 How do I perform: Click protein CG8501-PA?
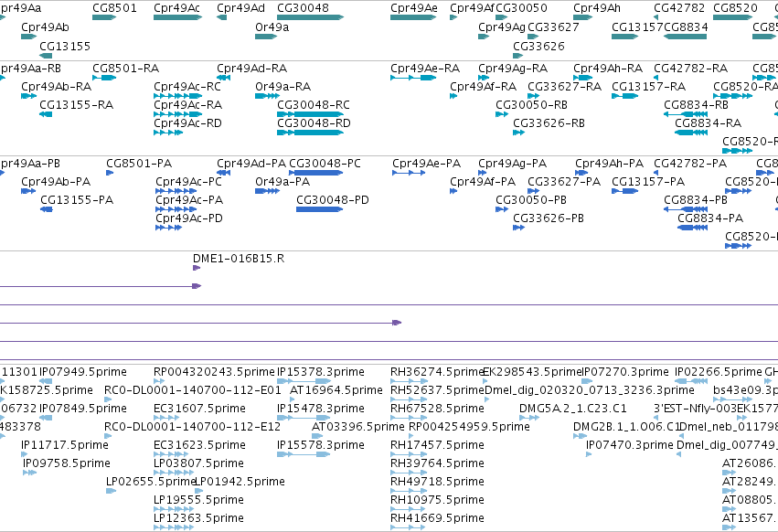(x=139, y=164)
